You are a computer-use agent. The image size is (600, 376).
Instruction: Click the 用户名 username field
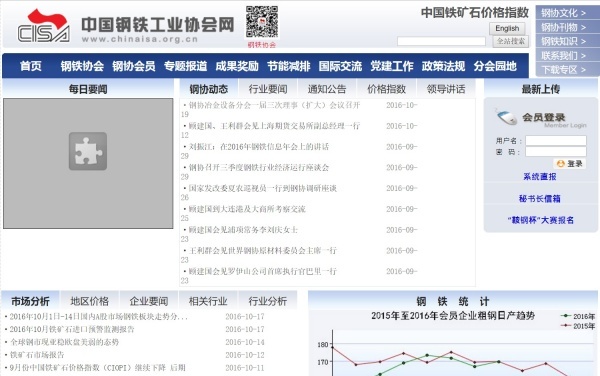(x=556, y=140)
